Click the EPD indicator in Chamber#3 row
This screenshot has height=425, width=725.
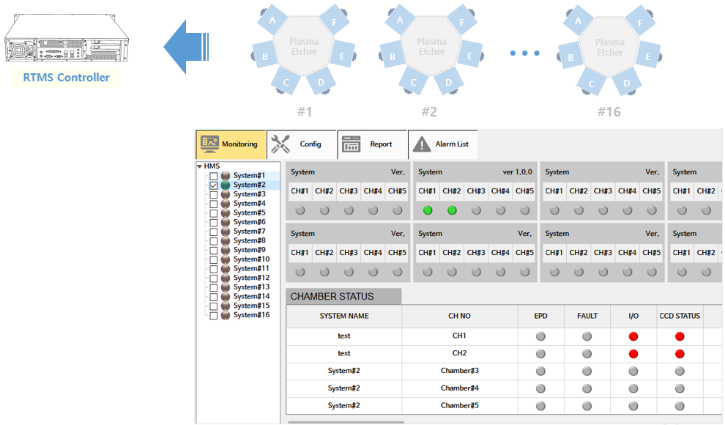point(541,371)
